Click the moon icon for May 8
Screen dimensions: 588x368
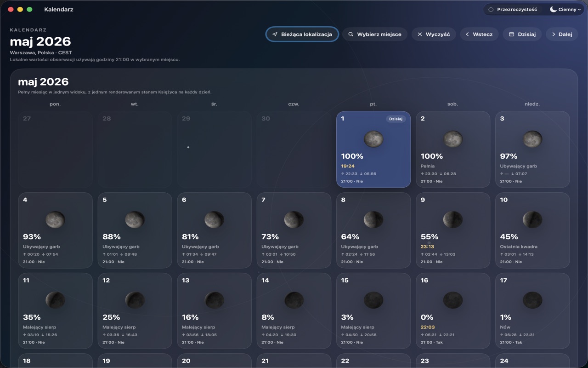pos(373,219)
